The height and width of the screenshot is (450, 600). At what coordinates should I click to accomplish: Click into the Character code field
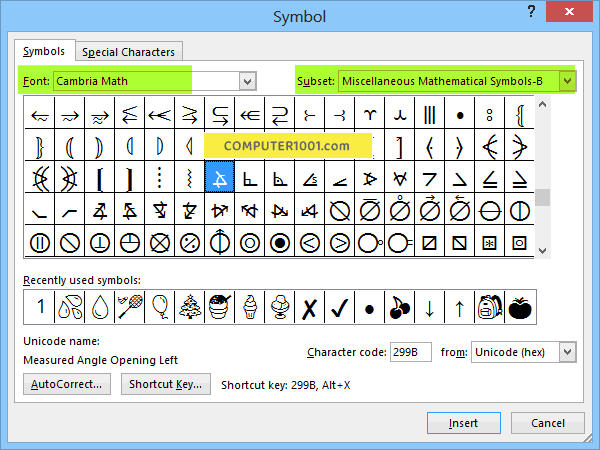(411, 352)
